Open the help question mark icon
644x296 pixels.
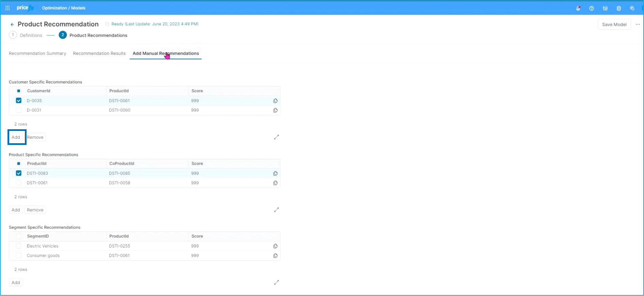(592, 8)
